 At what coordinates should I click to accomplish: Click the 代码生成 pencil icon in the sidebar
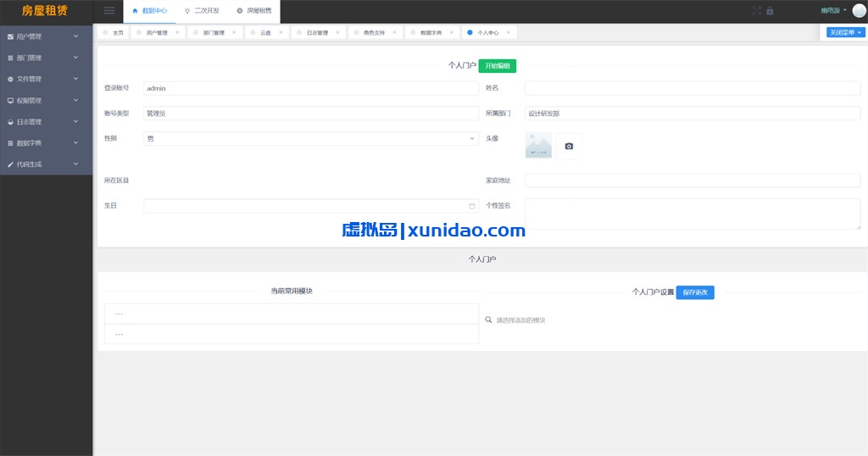pyautogui.click(x=10, y=164)
